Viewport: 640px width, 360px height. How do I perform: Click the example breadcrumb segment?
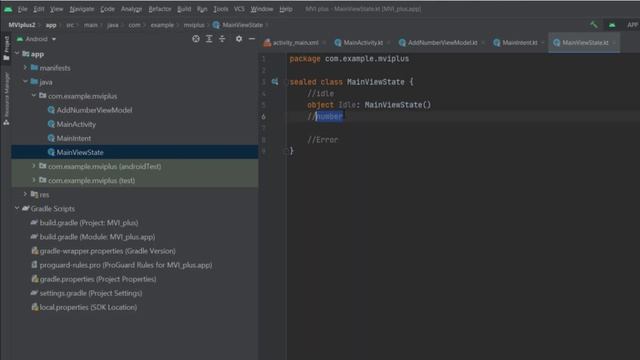point(162,25)
